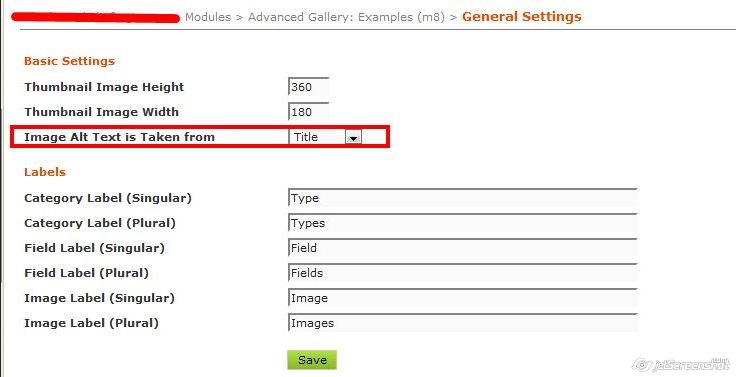
Task: Select the Image Label (Plural) input
Action: click(462, 323)
